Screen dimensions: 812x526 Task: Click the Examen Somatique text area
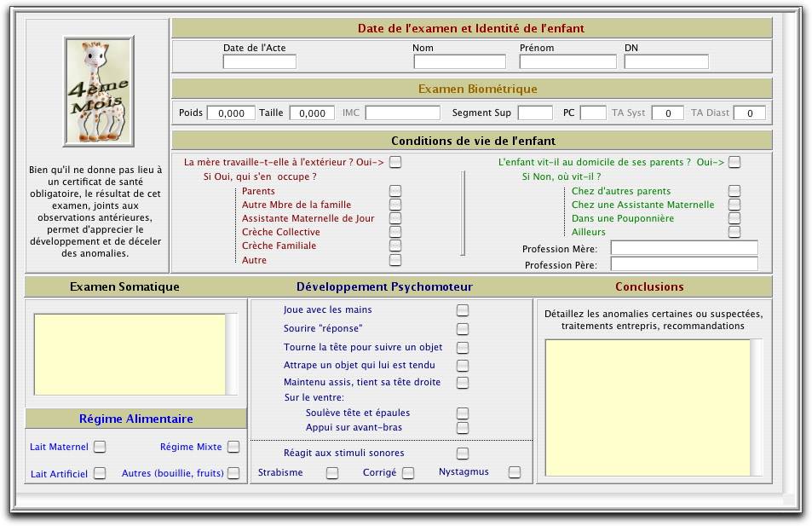[130, 355]
